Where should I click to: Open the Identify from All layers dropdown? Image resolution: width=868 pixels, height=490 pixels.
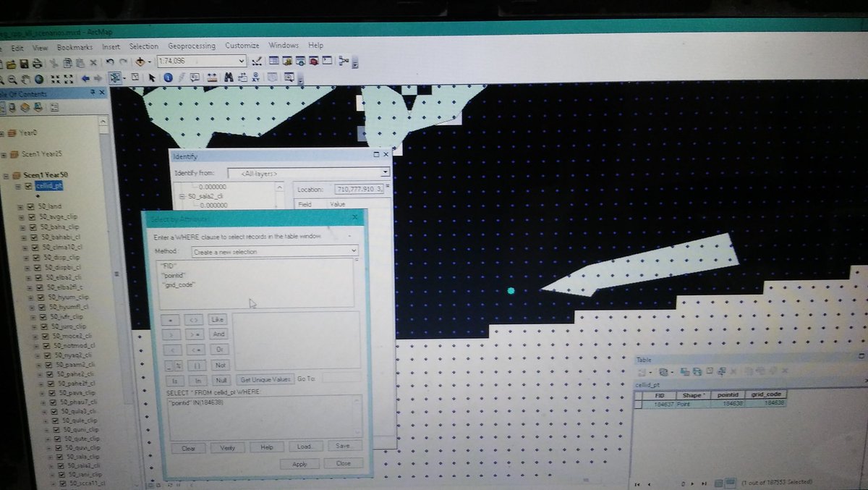coord(385,172)
